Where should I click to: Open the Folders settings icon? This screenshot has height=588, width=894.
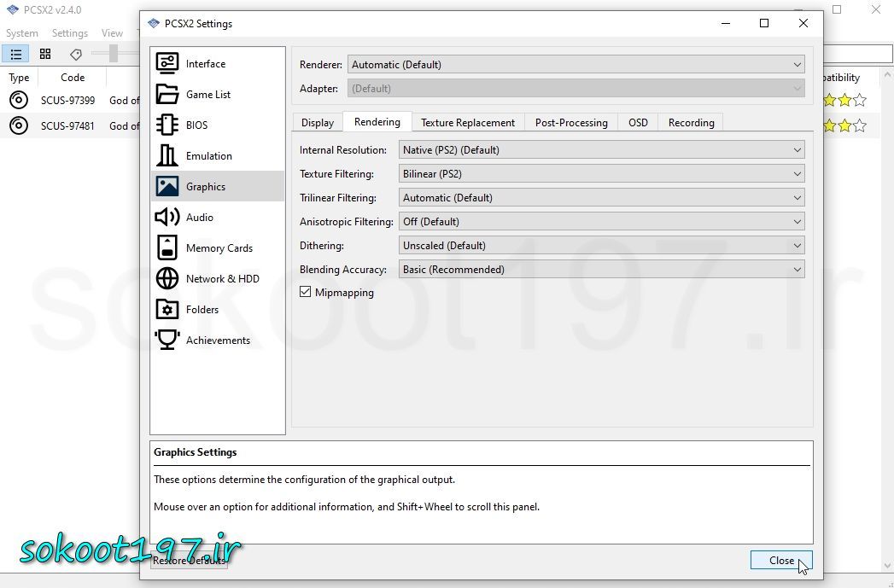(x=167, y=310)
